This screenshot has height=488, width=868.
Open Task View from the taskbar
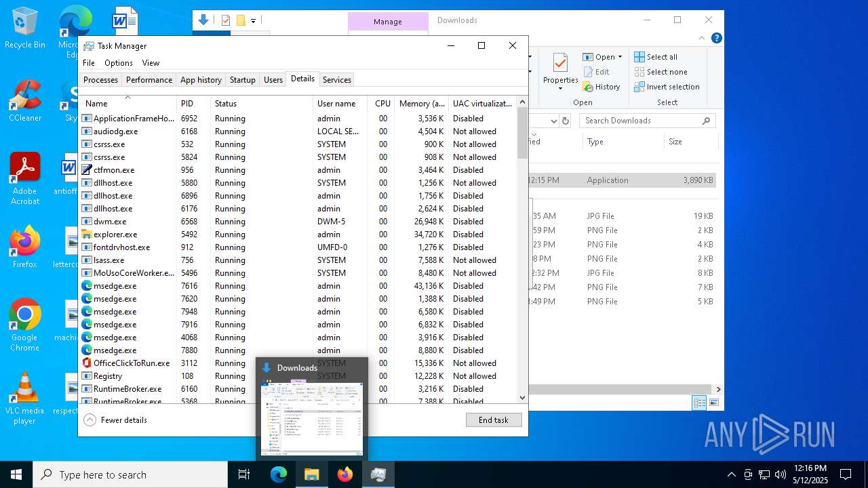[244, 474]
